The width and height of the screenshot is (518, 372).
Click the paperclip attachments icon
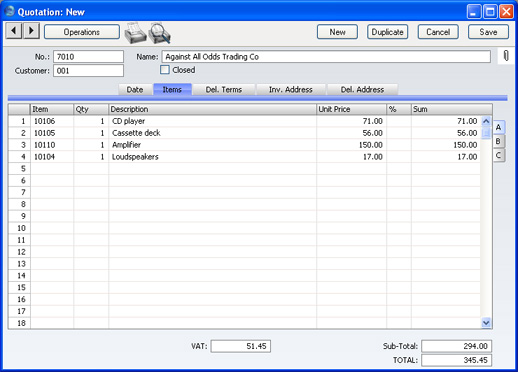click(506, 56)
